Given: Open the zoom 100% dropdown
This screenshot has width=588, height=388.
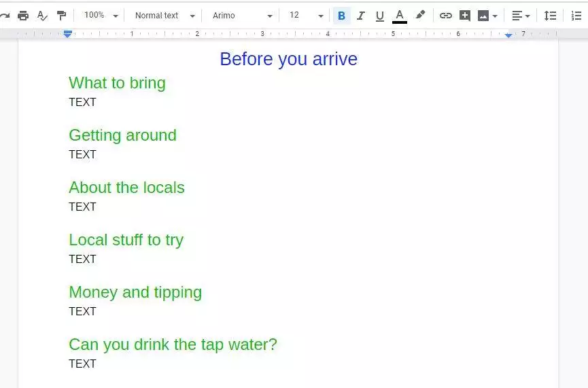Looking at the screenshot, I should coord(101,16).
